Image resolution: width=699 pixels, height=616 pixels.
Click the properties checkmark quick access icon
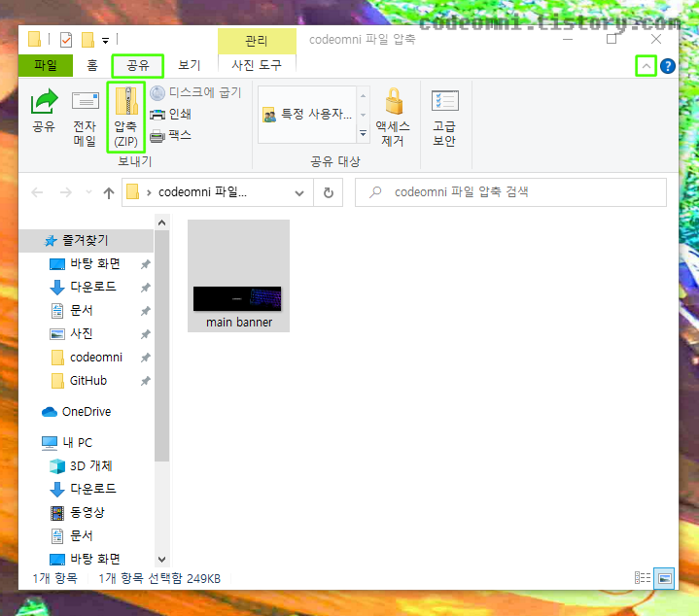tap(66, 40)
